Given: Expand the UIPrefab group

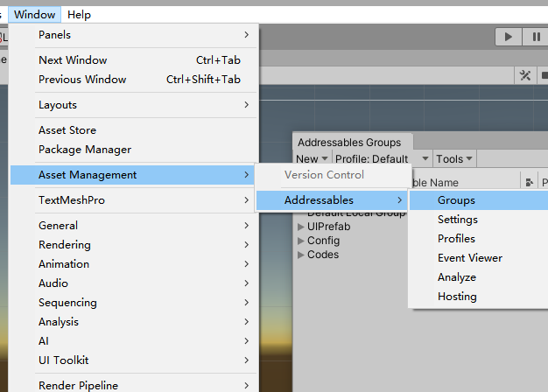Looking at the screenshot, I should tap(300, 227).
